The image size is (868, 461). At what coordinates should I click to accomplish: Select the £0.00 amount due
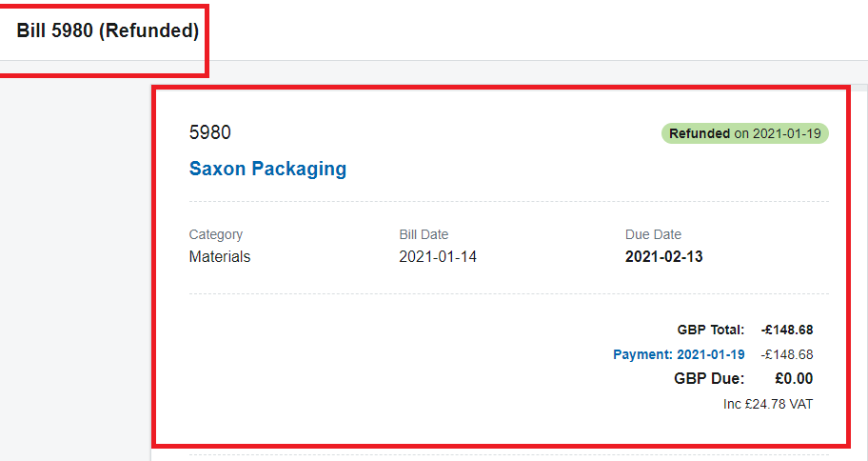point(794,379)
